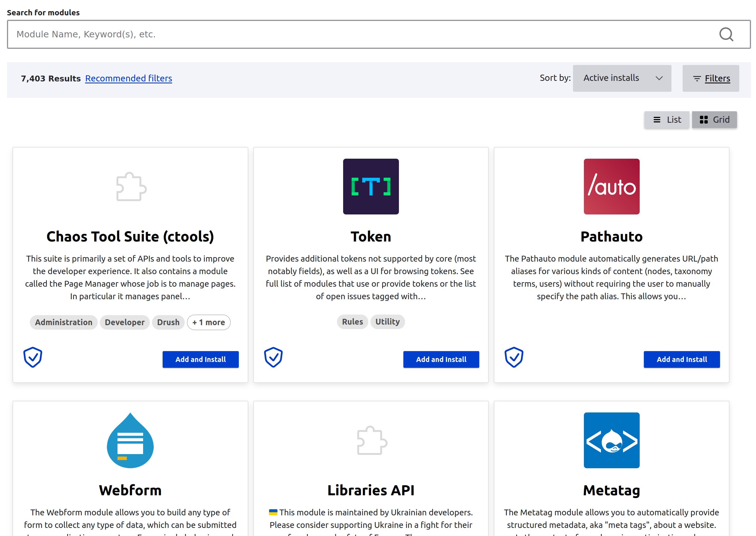756x536 pixels.
Task: Click the Drush tag on ctools
Action: coord(168,322)
